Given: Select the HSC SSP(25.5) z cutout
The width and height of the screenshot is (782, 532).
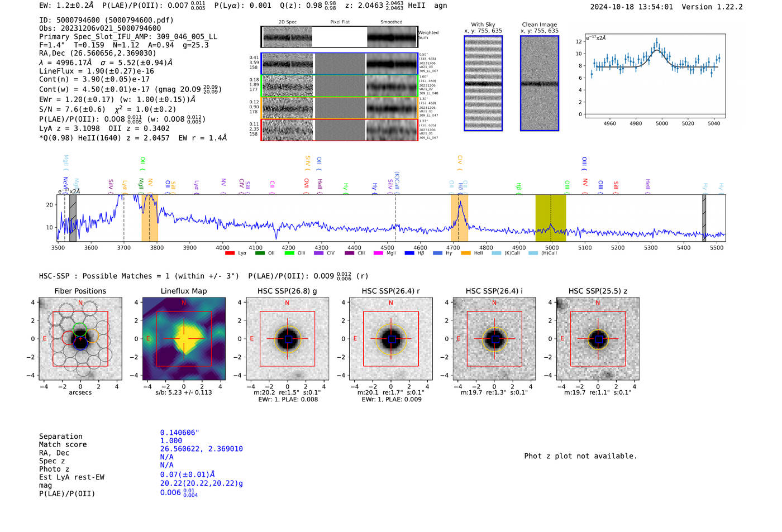Looking at the screenshot, I should [x=598, y=339].
